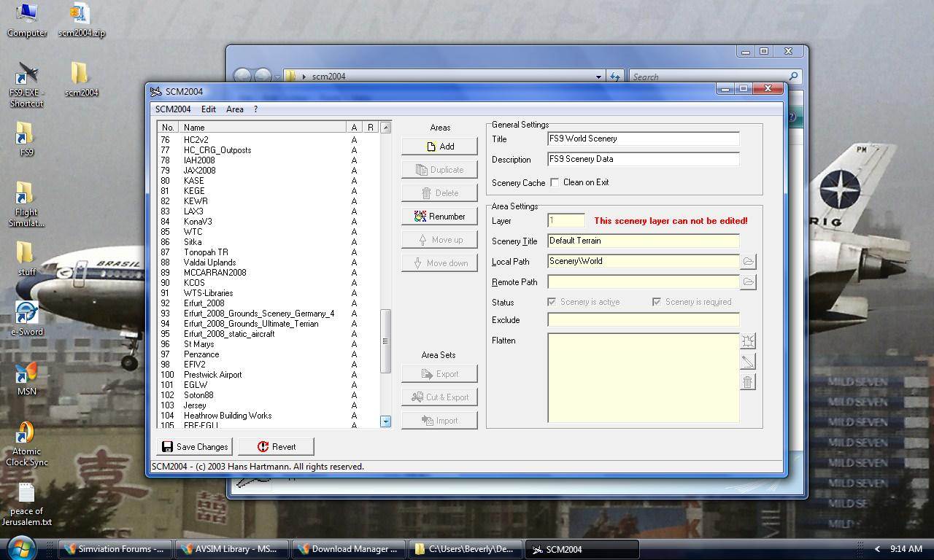Open the Area menu
Image resolution: width=934 pixels, height=560 pixels.
coord(234,109)
